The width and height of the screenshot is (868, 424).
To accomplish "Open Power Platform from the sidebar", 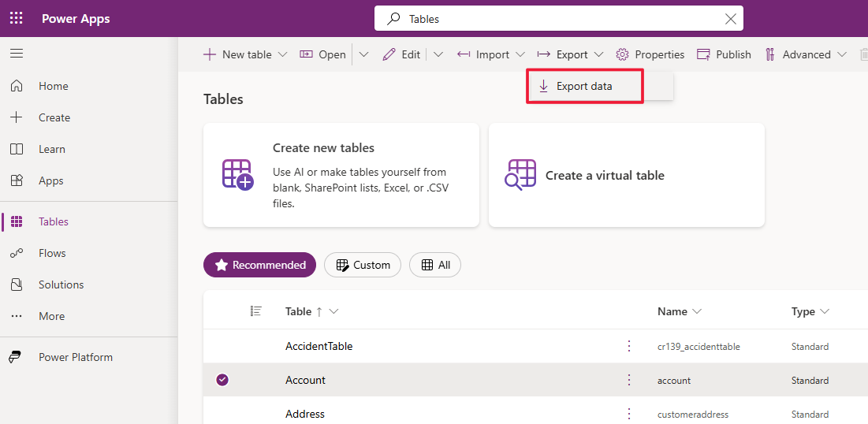I will coord(75,357).
